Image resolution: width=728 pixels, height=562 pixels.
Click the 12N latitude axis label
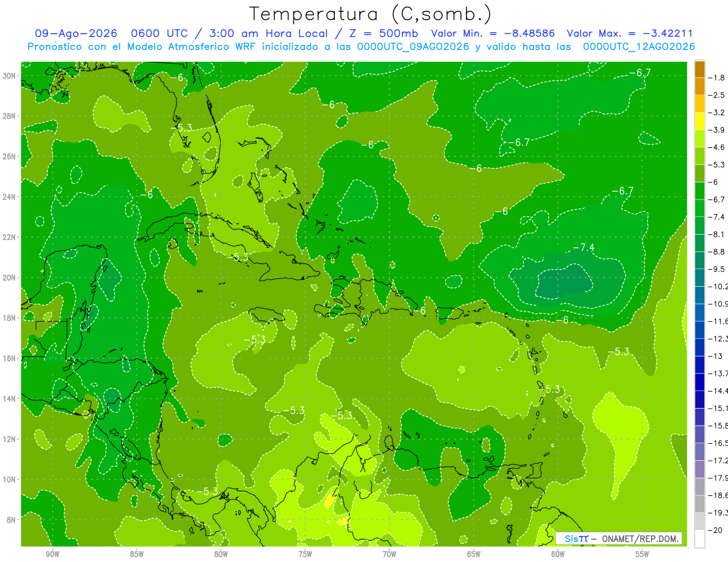coord(10,439)
